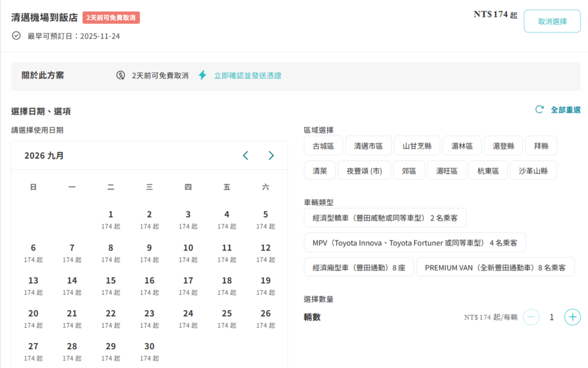Screen dimensions: 588x368
Task: Decrease vehicle count with minus button
Action: click(x=531, y=317)
